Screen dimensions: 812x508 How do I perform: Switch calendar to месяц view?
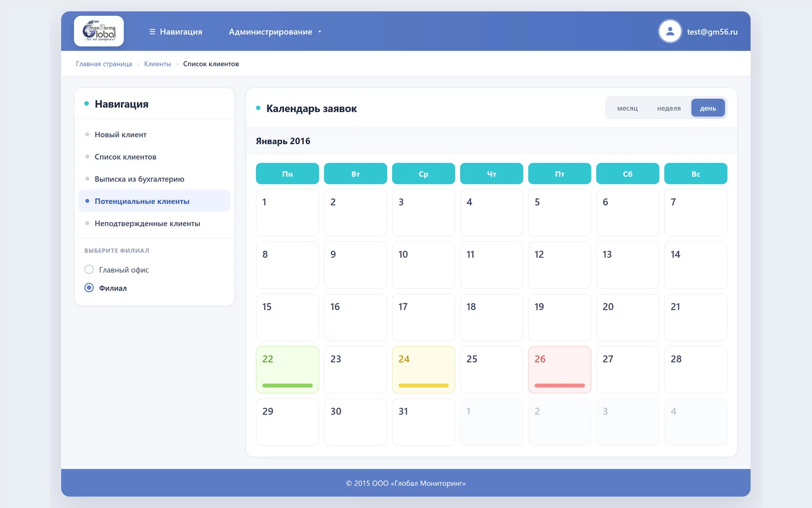tap(627, 108)
